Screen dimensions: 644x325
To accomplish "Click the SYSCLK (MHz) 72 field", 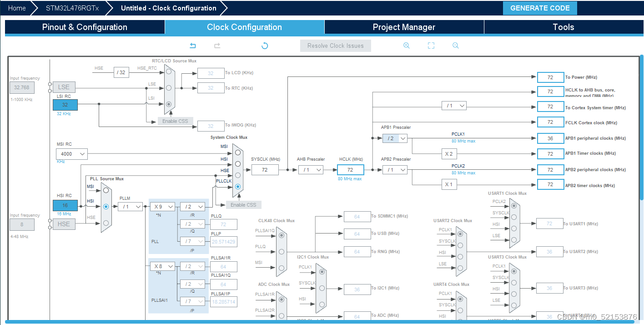I will [x=265, y=170].
